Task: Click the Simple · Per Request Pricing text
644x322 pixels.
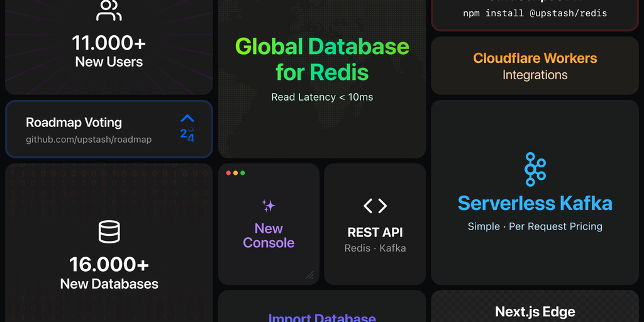Action: tap(535, 226)
